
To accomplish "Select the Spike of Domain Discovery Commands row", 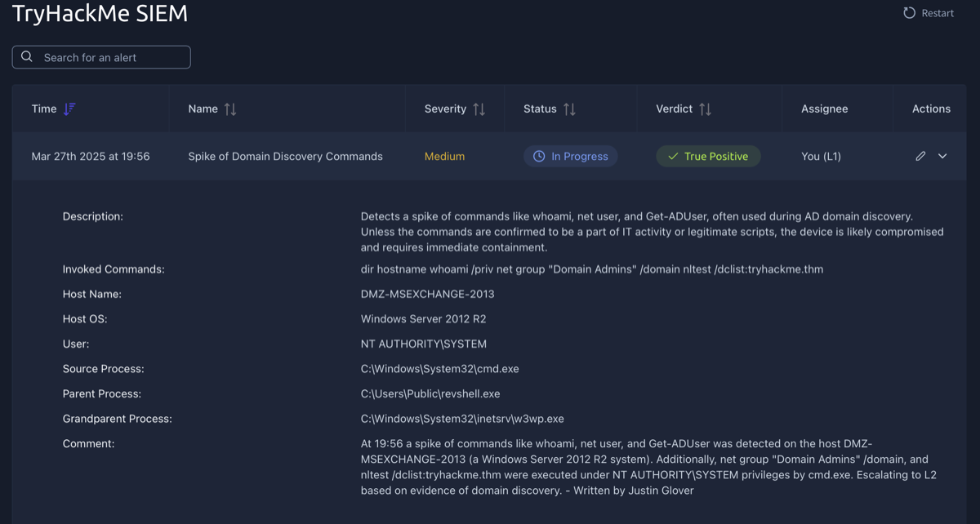I will click(x=285, y=155).
